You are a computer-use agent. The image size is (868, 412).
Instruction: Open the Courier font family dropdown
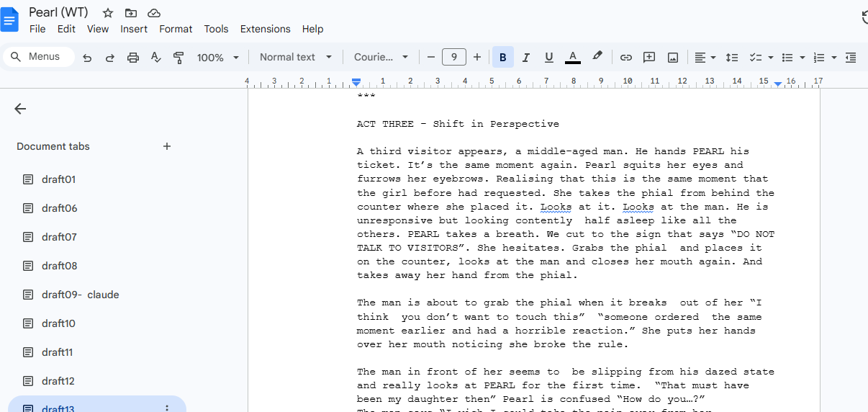tap(381, 58)
